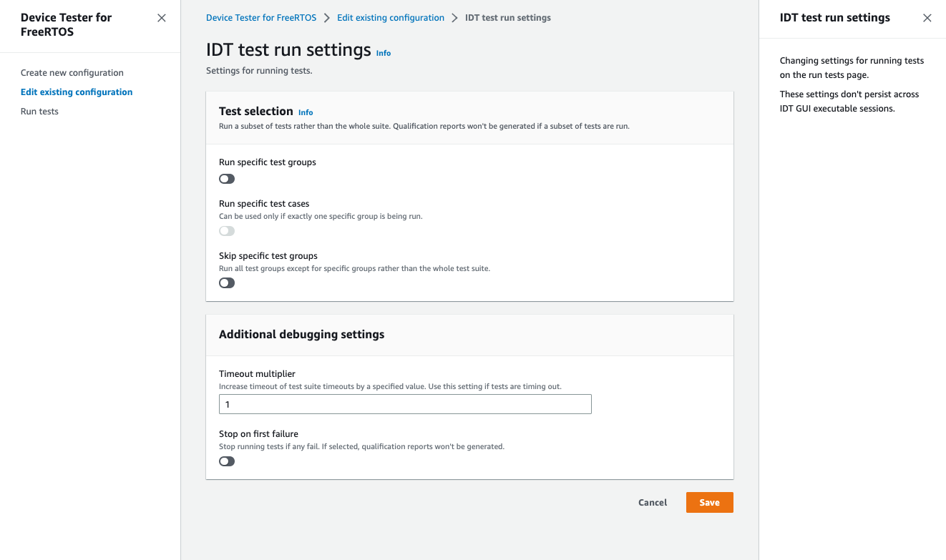
Task: Open the Test selection Info link
Action: (x=306, y=112)
